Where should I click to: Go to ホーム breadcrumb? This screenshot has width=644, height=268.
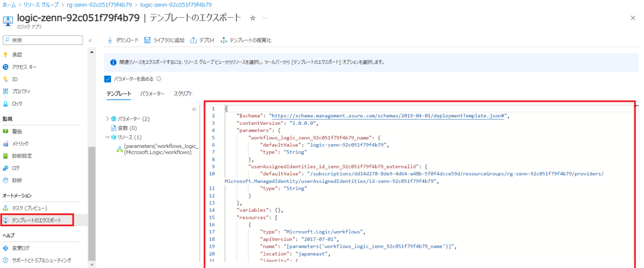coord(9,4)
